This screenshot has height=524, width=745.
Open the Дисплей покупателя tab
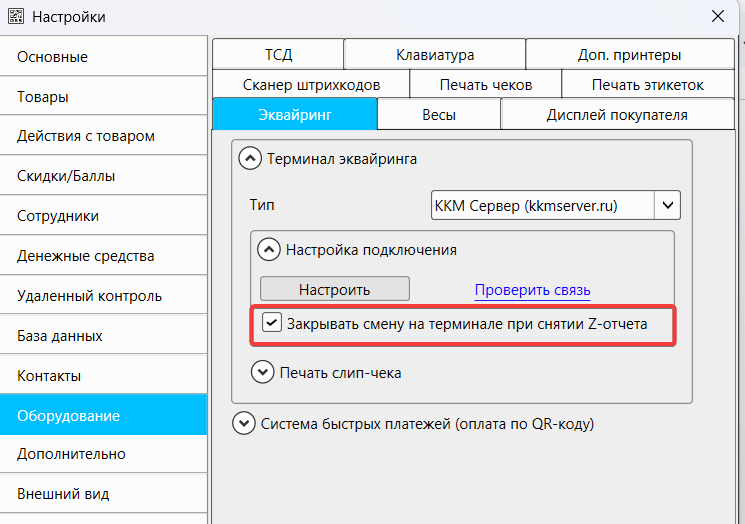coord(617,114)
